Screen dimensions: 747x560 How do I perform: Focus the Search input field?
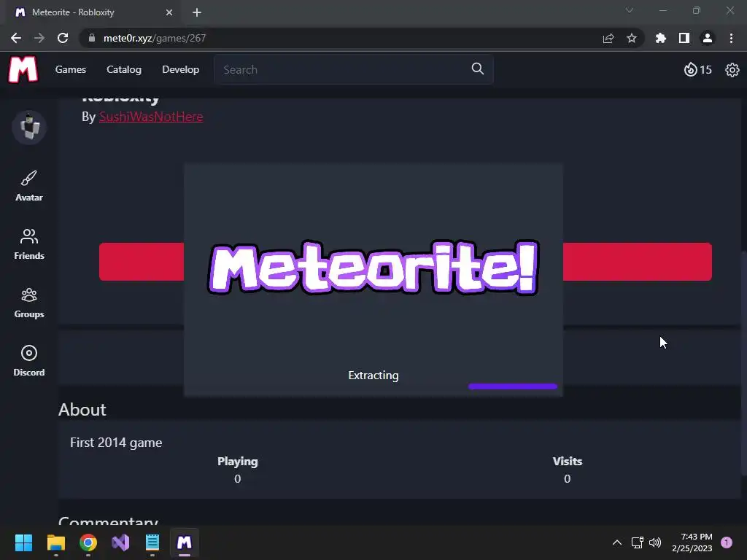click(354, 69)
